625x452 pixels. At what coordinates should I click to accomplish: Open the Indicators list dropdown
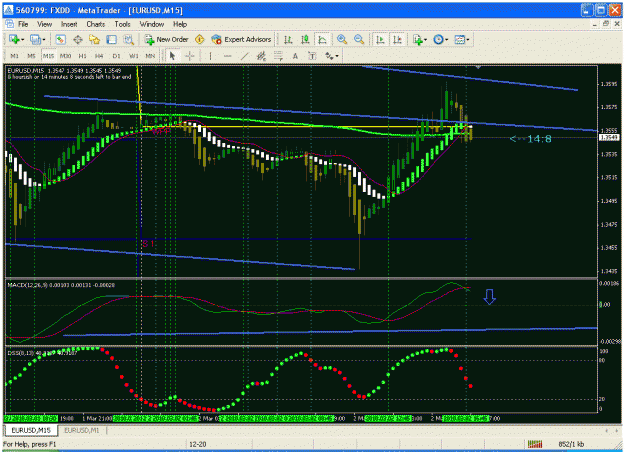tap(420, 39)
